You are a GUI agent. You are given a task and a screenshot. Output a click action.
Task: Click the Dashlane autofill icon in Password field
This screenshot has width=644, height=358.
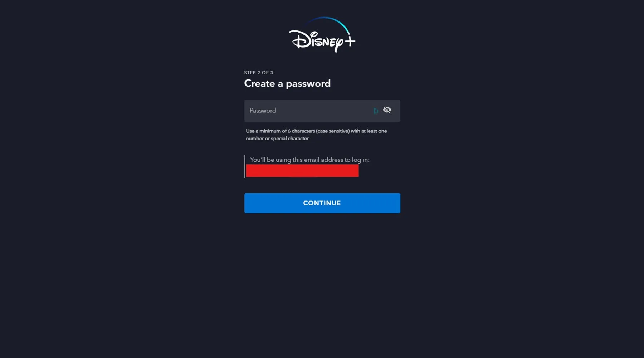[376, 111]
